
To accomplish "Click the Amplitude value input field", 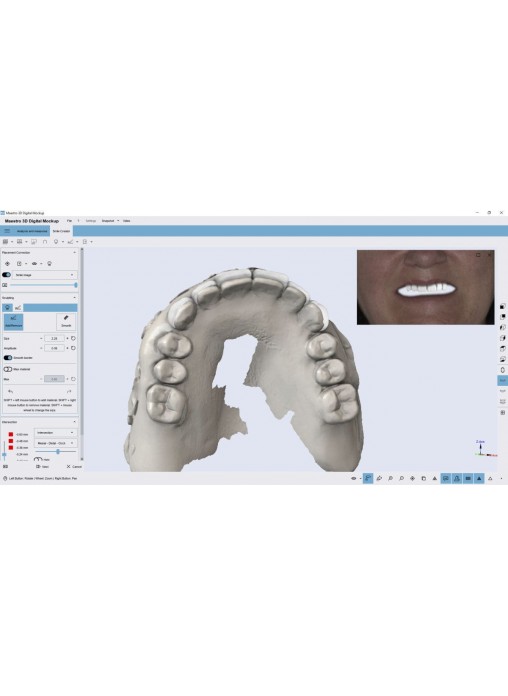I will (x=54, y=348).
